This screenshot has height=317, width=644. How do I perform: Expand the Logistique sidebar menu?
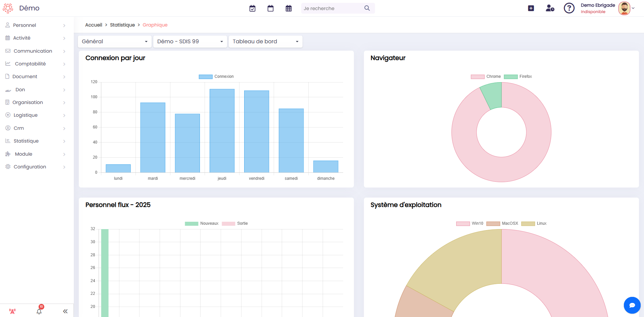coord(35,115)
